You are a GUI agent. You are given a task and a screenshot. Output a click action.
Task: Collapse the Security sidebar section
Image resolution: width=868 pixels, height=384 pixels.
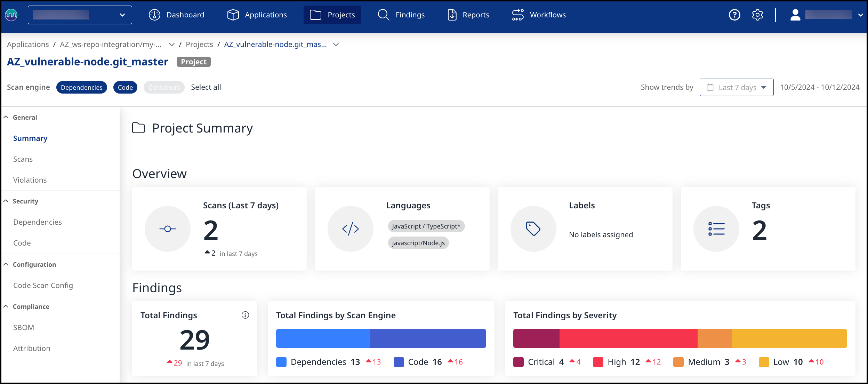coord(6,201)
